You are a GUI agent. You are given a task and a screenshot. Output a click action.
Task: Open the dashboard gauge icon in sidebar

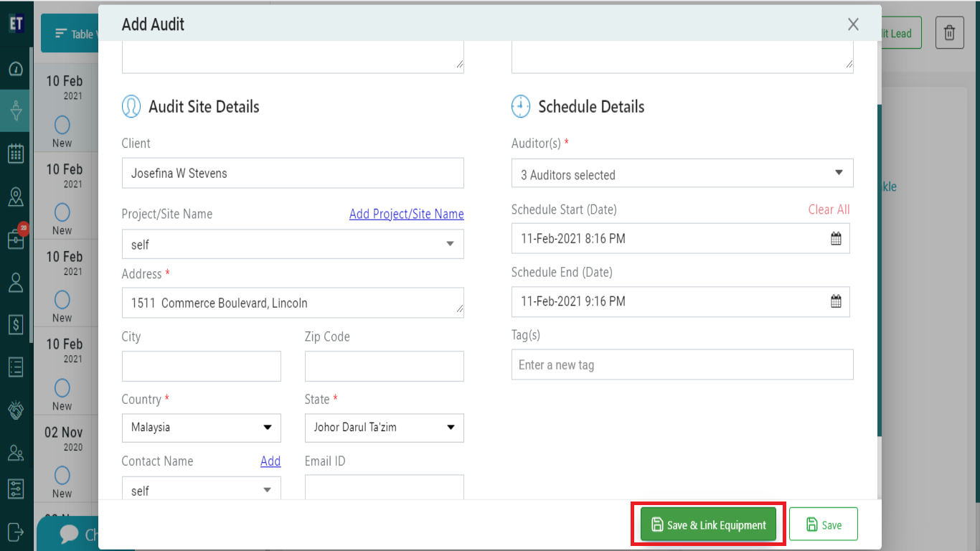16,69
